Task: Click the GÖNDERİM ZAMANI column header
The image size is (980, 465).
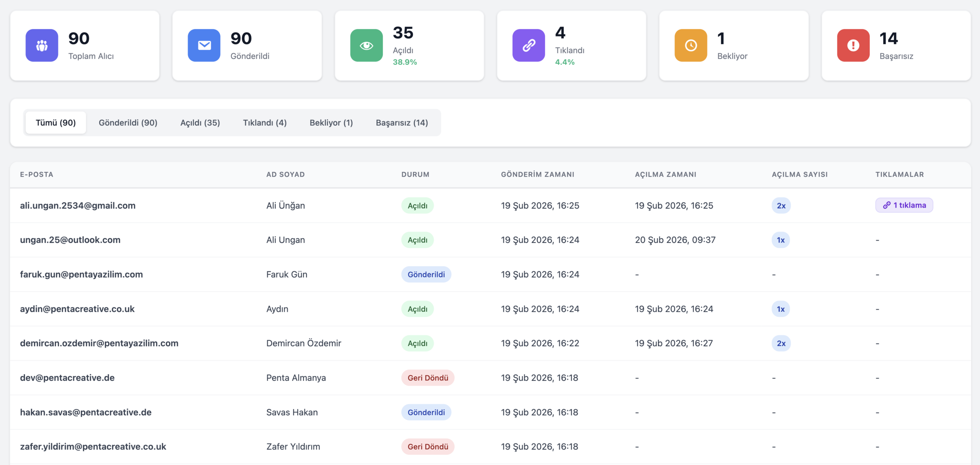Action: click(537, 175)
